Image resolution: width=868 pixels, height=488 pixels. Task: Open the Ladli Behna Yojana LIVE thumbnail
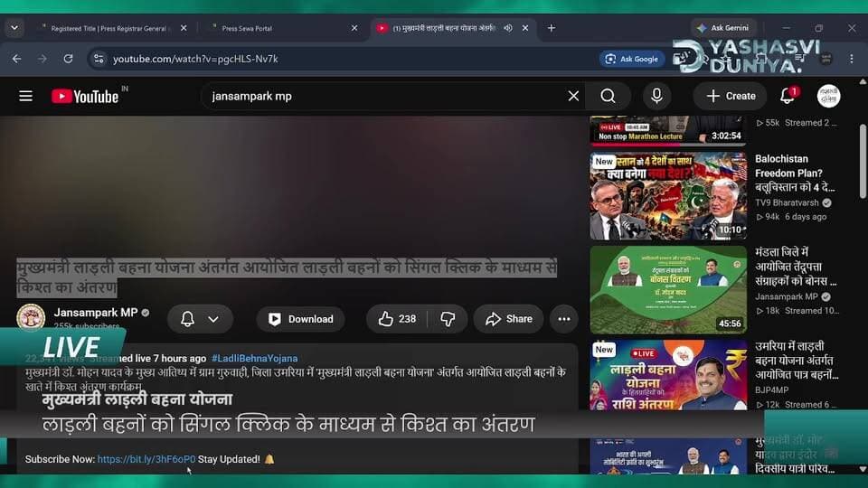[x=668, y=375]
